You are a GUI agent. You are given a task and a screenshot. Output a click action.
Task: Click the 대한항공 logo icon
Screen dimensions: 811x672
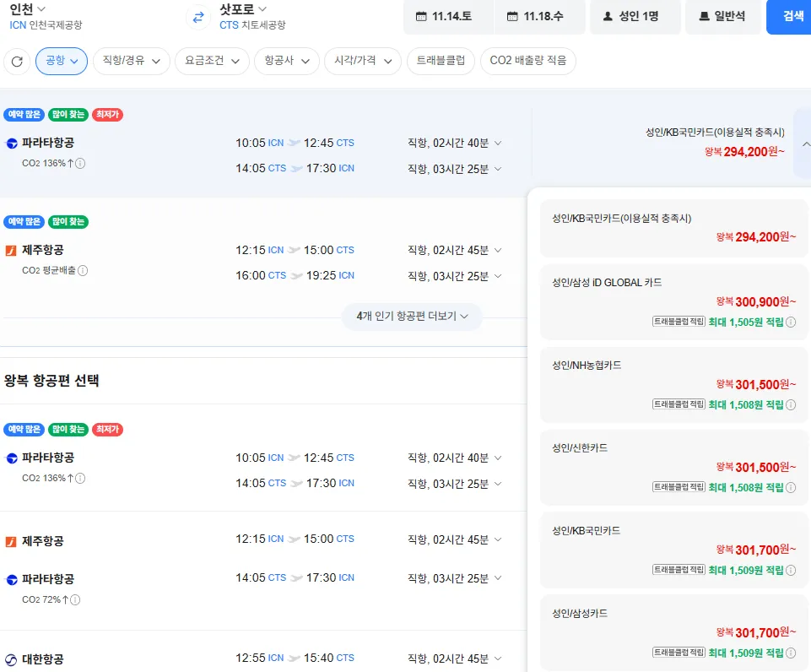(11, 659)
